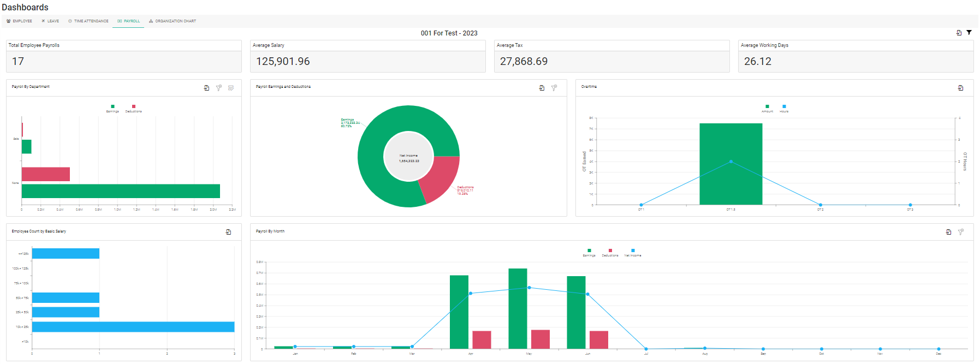Open the dashboard filter funnel icon

[x=969, y=33]
